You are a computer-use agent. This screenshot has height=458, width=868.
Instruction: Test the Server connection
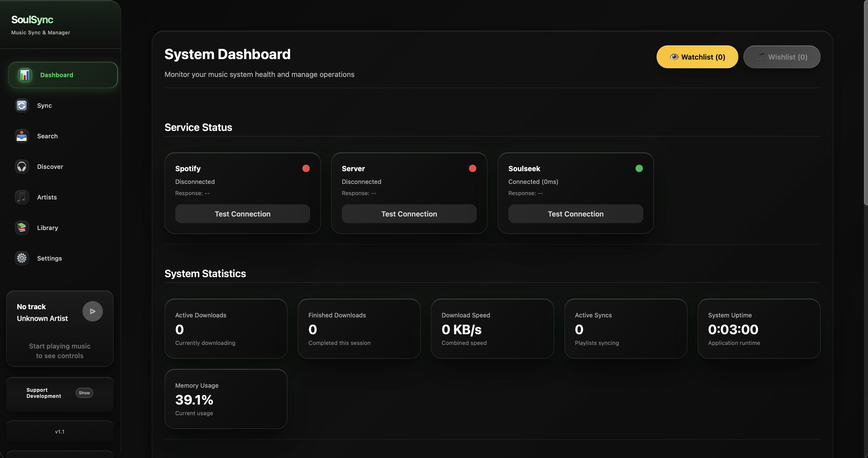[409, 214]
